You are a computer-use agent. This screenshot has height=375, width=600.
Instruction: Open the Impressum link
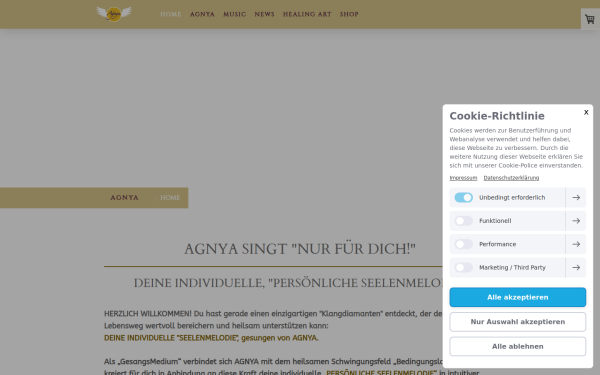point(463,178)
